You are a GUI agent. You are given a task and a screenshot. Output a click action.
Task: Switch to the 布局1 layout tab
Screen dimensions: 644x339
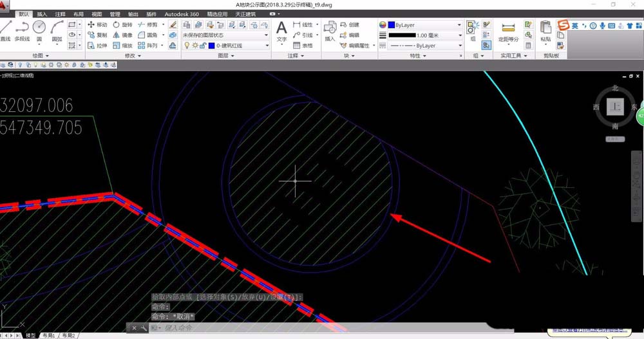[x=48, y=335]
